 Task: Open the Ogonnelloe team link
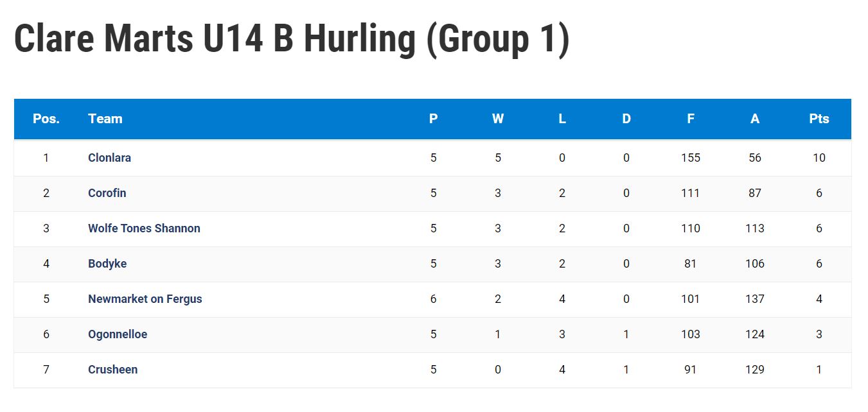118,334
